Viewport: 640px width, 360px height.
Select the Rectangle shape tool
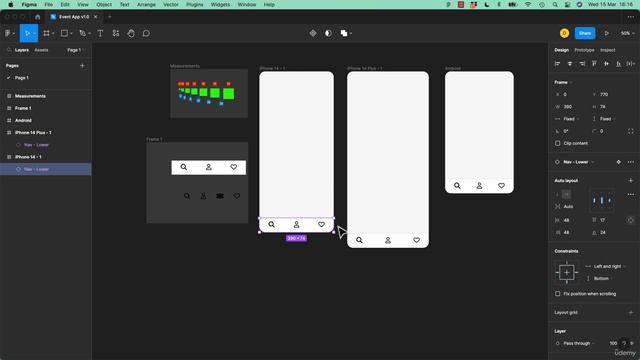pos(64,33)
